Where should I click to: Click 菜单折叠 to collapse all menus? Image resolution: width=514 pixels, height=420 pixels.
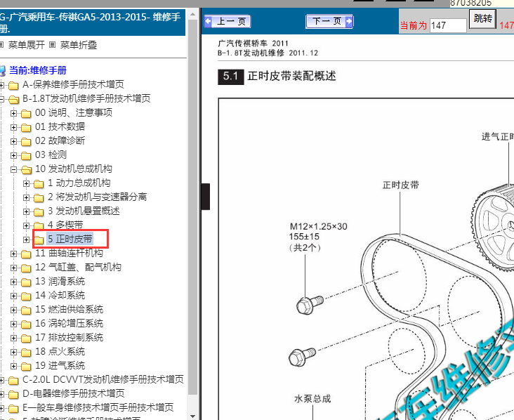(79, 45)
